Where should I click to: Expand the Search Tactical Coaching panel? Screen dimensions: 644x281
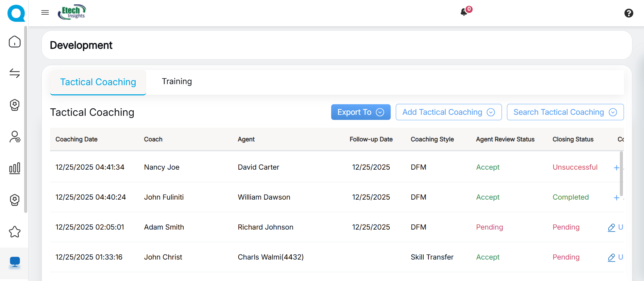click(565, 112)
